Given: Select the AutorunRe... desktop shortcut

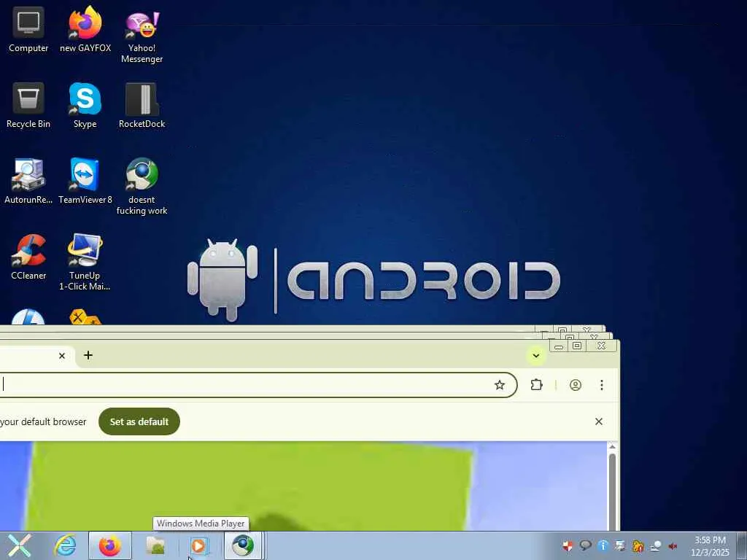Looking at the screenshot, I should click(x=28, y=182).
